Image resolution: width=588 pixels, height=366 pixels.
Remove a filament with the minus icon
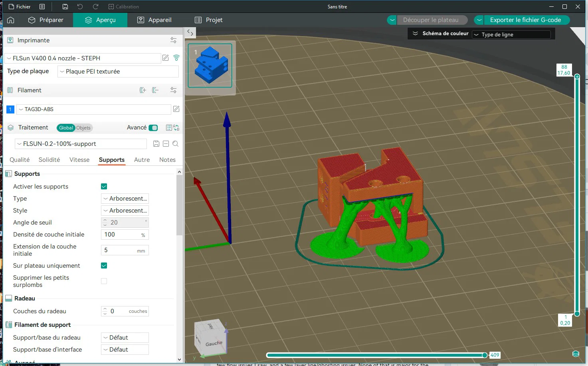(x=155, y=90)
